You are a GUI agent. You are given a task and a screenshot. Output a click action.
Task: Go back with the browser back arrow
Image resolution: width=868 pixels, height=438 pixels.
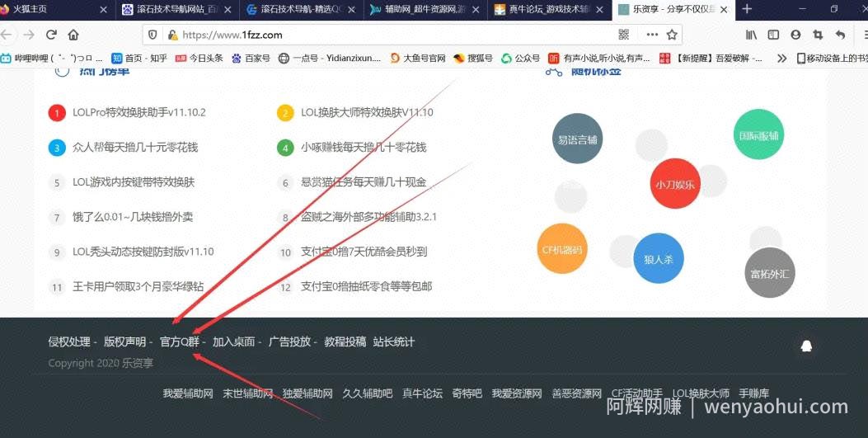(6, 35)
